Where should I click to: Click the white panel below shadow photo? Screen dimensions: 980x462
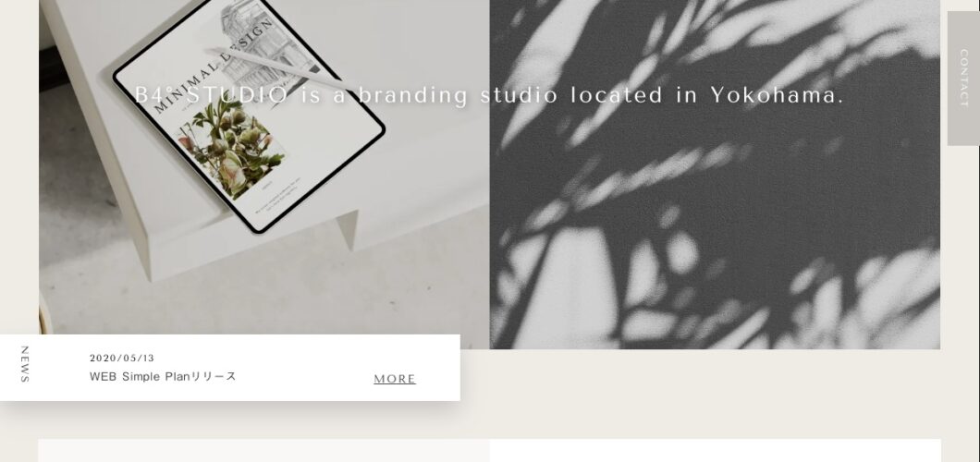(x=715, y=451)
